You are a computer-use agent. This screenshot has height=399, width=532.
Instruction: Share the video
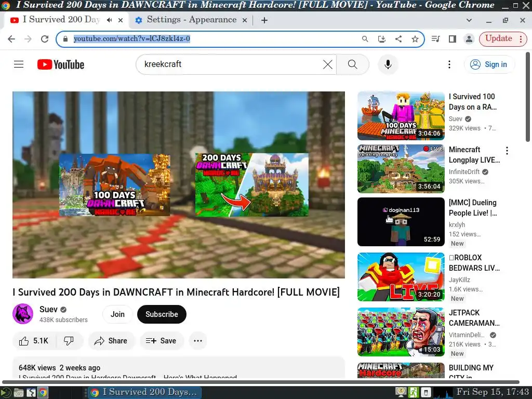[111, 341]
